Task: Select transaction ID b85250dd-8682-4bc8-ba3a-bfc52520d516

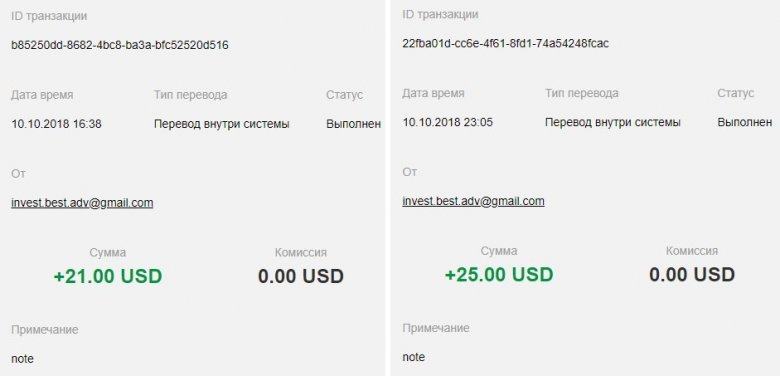Action: point(120,45)
